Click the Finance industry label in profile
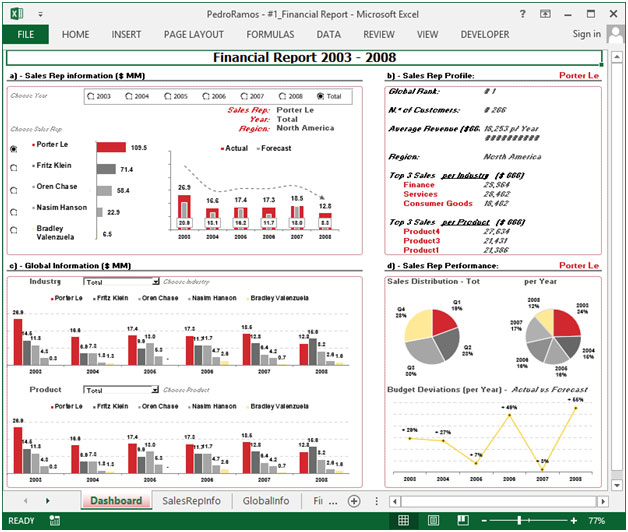Screen dimensions: 628x532 419,185
